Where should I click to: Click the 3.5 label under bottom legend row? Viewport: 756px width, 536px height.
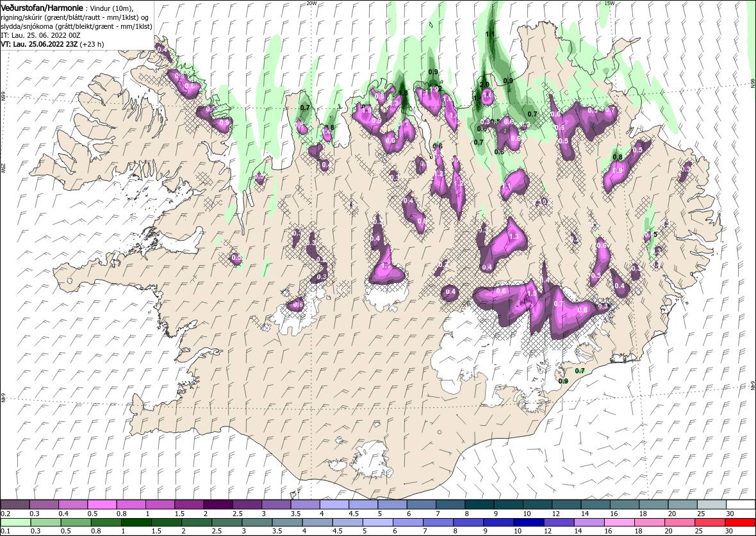coord(277,531)
